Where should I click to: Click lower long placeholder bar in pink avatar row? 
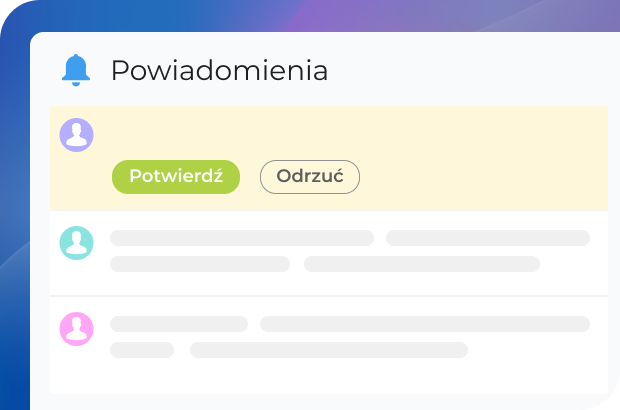(x=329, y=350)
